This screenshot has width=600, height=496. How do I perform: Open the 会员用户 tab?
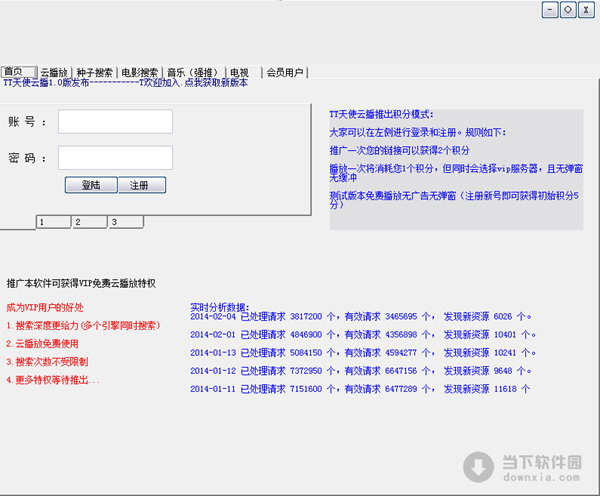pyautogui.click(x=286, y=72)
